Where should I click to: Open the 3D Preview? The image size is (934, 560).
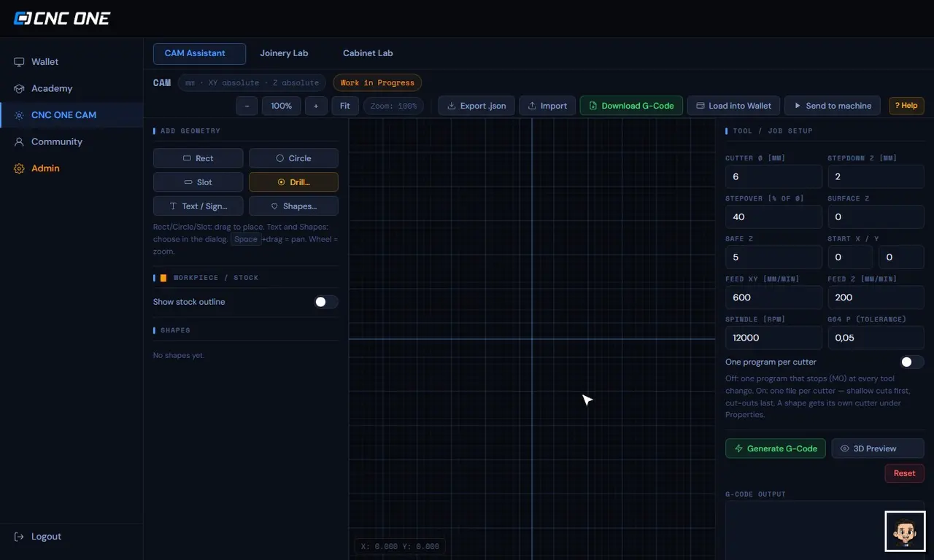[878, 448]
